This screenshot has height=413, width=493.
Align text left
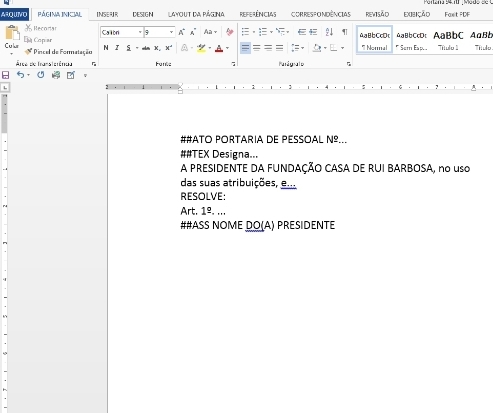click(x=245, y=48)
